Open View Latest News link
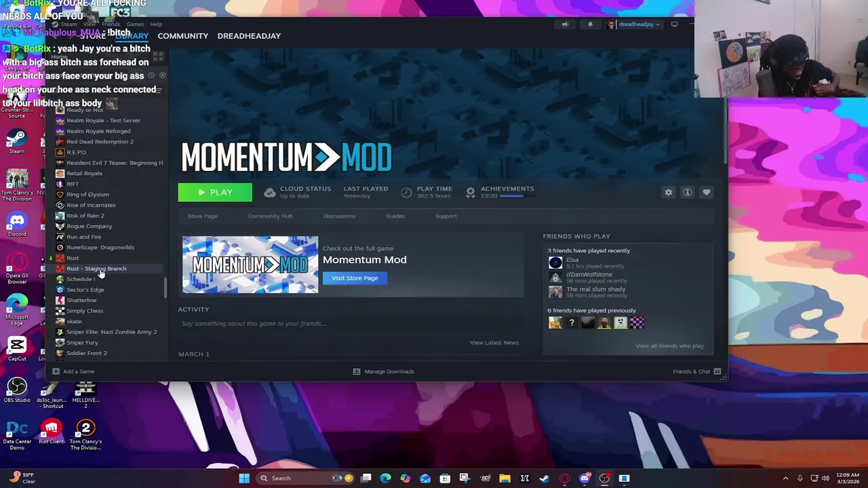This screenshot has width=868, height=488. click(x=494, y=342)
